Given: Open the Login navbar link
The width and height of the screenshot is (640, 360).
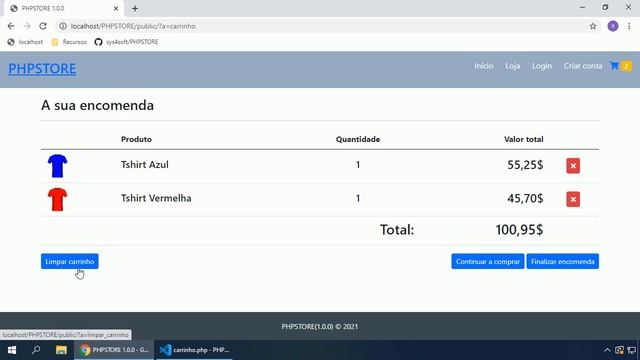Looking at the screenshot, I should click(x=542, y=66).
